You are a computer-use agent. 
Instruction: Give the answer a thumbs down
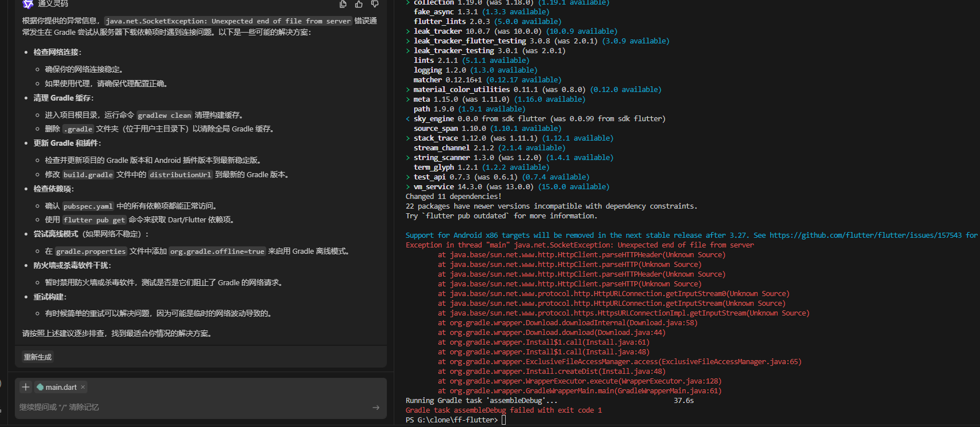[x=375, y=4]
